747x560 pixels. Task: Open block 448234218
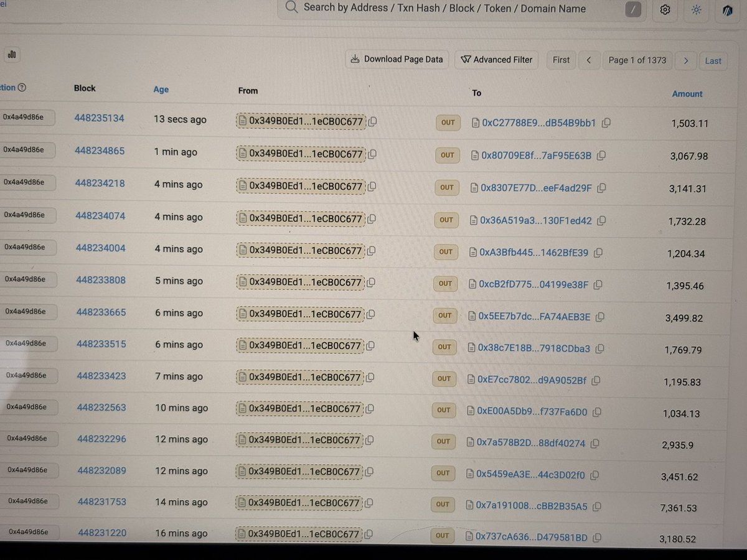(x=100, y=183)
